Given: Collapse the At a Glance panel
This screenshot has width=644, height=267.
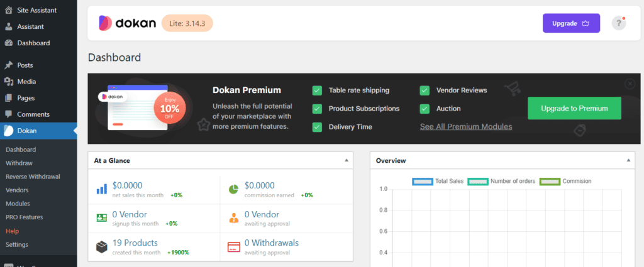Looking at the screenshot, I should point(347,160).
